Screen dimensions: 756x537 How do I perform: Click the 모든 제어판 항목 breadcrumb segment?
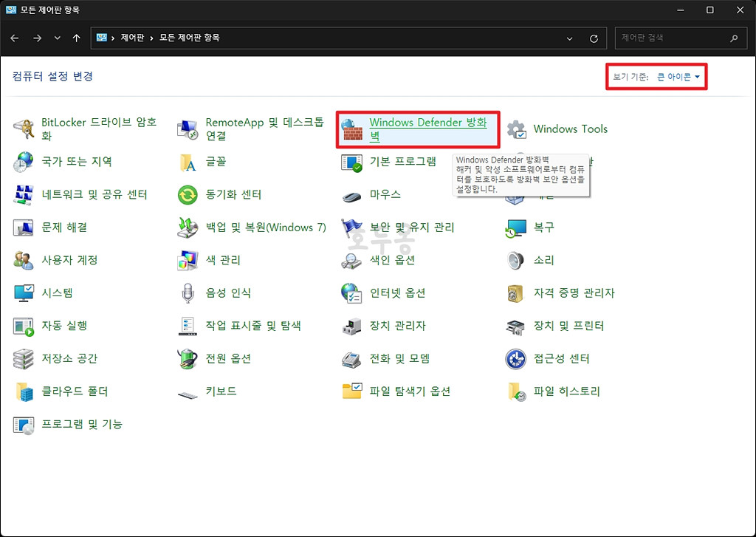190,38
